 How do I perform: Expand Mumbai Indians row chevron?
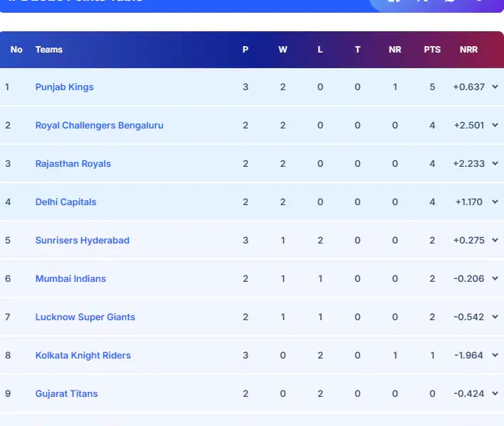[495, 279]
